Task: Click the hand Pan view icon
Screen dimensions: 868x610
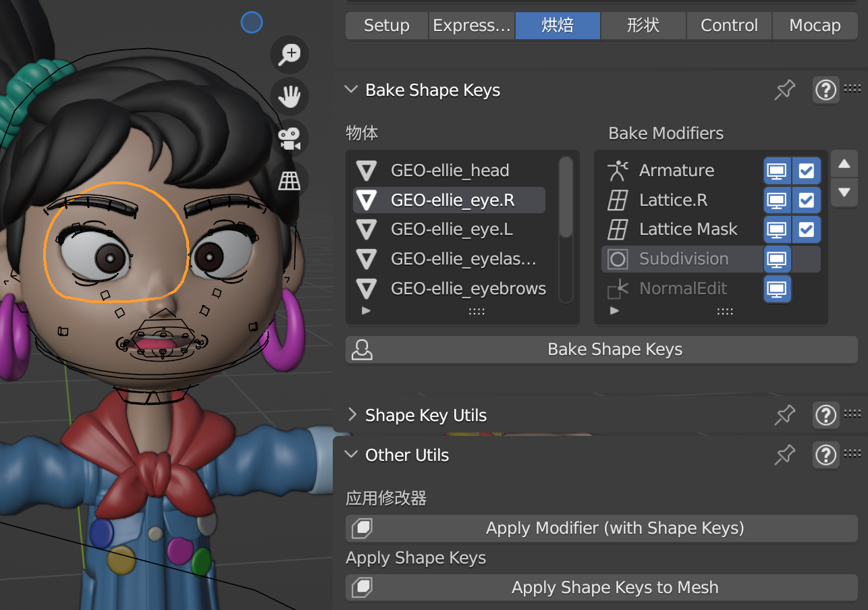Action: tap(289, 96)
